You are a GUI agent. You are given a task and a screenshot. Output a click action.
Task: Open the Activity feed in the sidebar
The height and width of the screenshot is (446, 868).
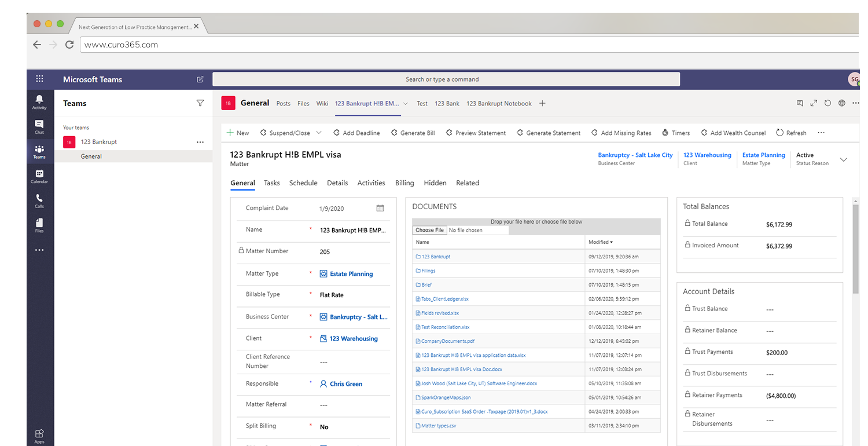pos(39,102)
